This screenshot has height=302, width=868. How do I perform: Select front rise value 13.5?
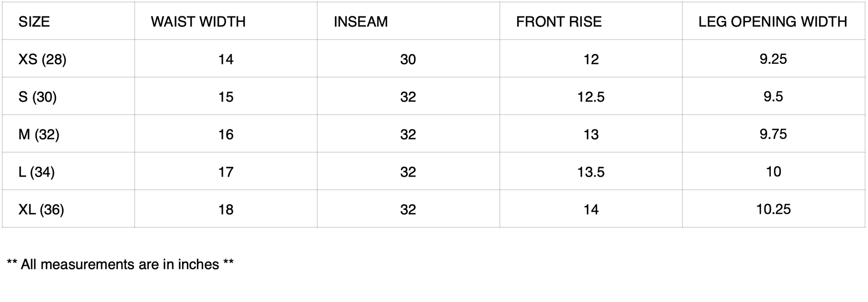pos(591,172)
